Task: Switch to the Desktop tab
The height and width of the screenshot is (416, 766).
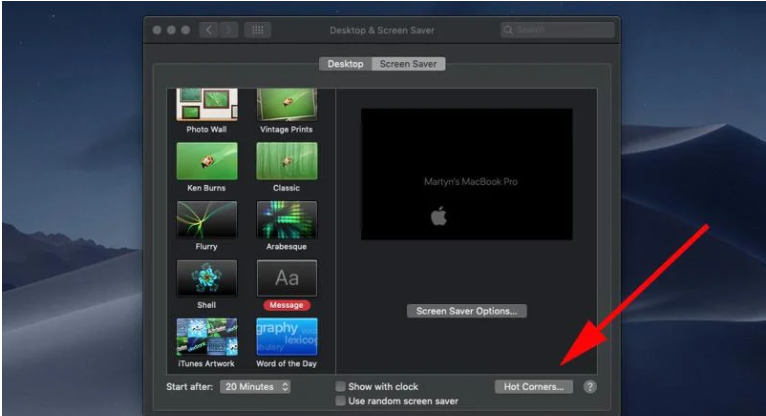Action: point(345,64)
